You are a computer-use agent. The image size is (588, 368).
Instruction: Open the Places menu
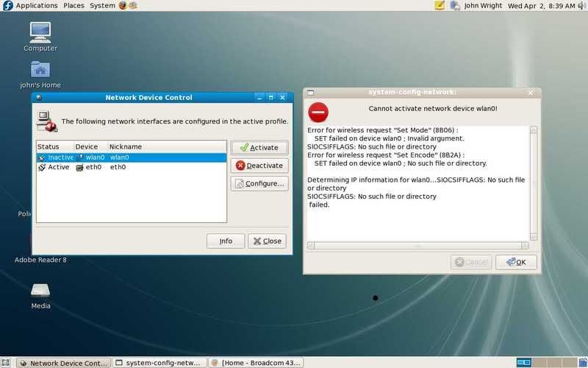coord(73,6)
